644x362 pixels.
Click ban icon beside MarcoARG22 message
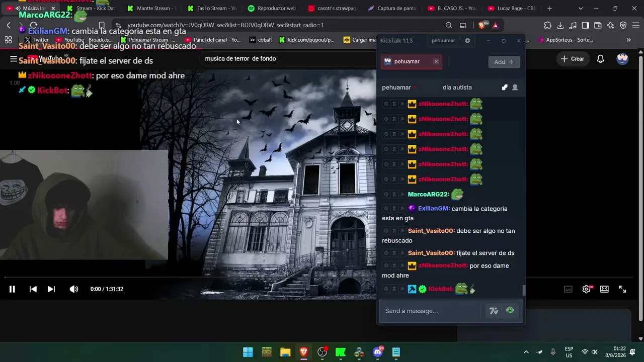pos(386,195)
